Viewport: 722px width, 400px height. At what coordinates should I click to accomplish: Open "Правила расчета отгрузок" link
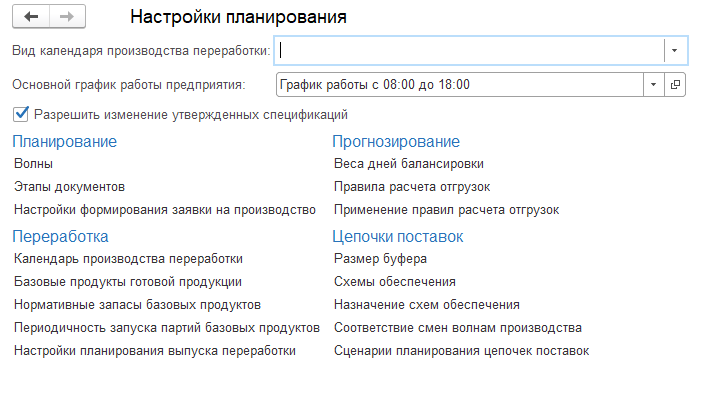[x=412, y=186]
